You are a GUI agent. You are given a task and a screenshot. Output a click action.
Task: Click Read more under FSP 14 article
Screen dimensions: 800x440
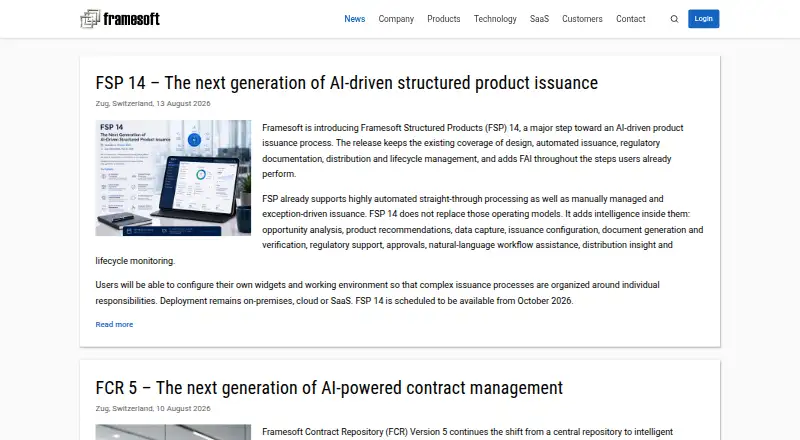click(114, 324)
